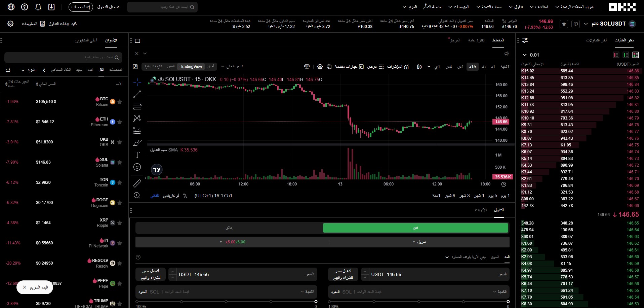Toggle SOLUSDT as a favorite pair
Image resolution: width=644 pixels, height=308 pixels.
[x=564, y=24]
